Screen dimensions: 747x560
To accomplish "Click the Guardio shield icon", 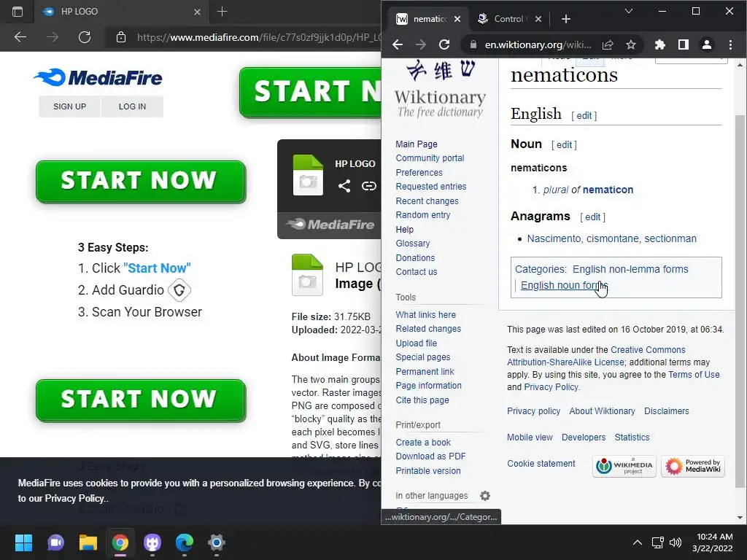I will 179,290.
